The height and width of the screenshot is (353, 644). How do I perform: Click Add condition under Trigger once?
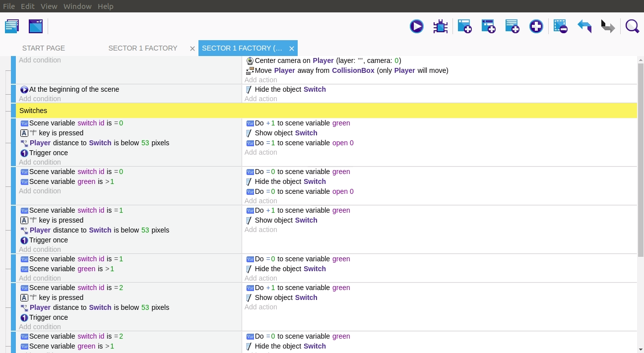[40, 162]
